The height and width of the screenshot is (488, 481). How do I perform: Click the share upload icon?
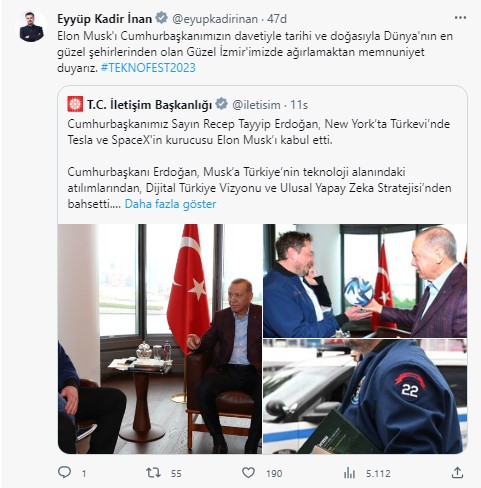pos(458,472)
